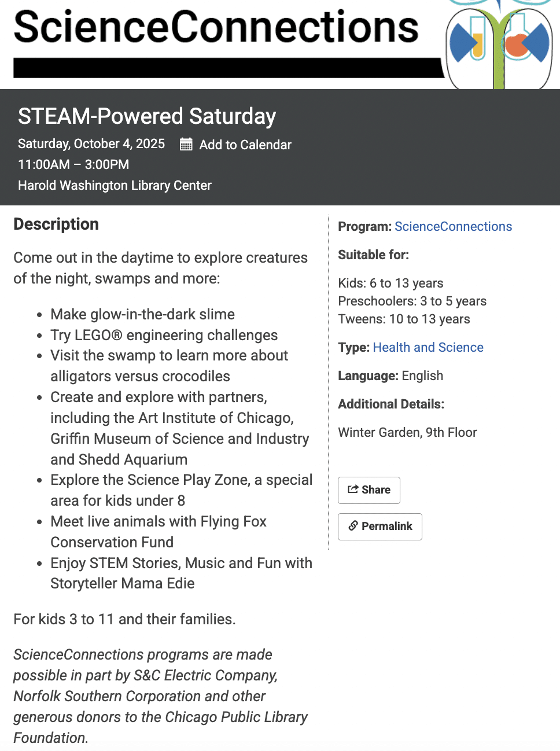Click the share arrow icon
This screenshot has width=560, height=751.
(x=353, y=489)
